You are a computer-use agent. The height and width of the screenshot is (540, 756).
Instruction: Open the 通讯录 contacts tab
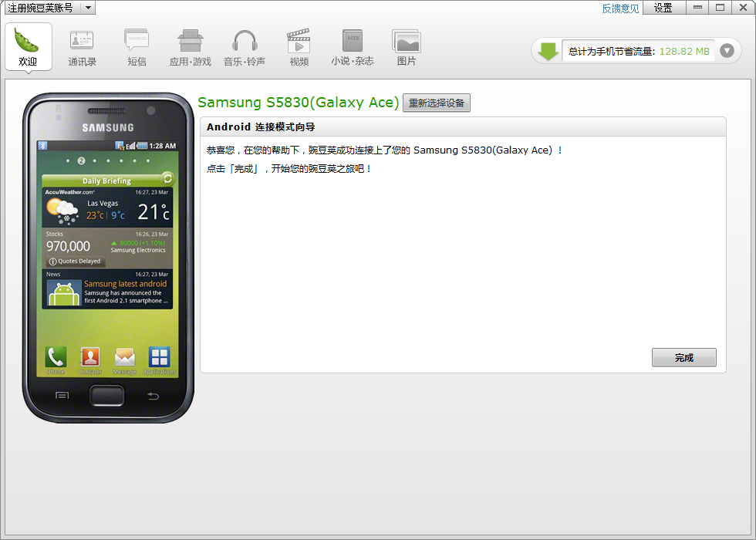coord(82,48)
